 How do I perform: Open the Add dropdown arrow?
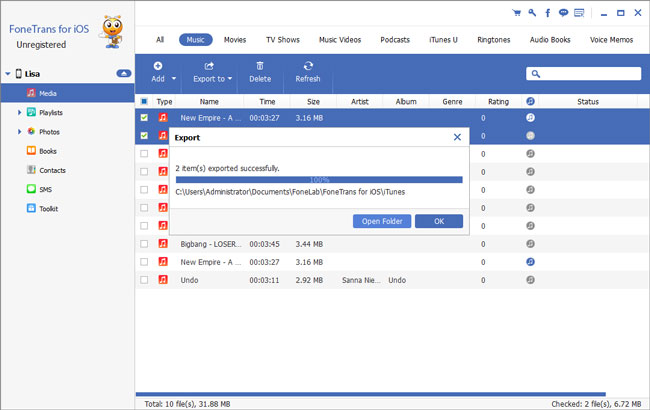coord(174,78)
